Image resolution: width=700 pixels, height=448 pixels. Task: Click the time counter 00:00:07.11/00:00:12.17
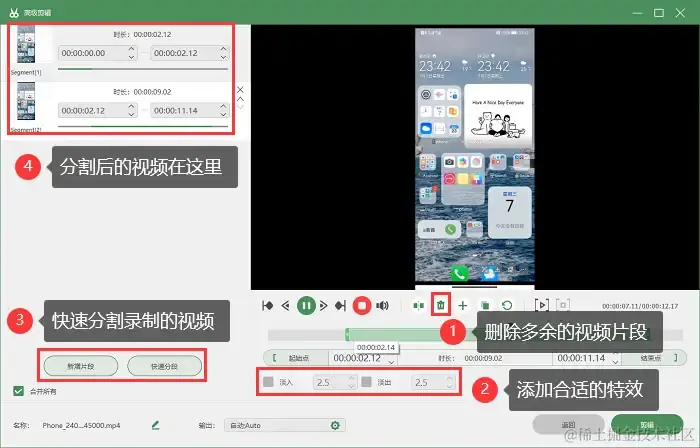[x=640, y=306]
